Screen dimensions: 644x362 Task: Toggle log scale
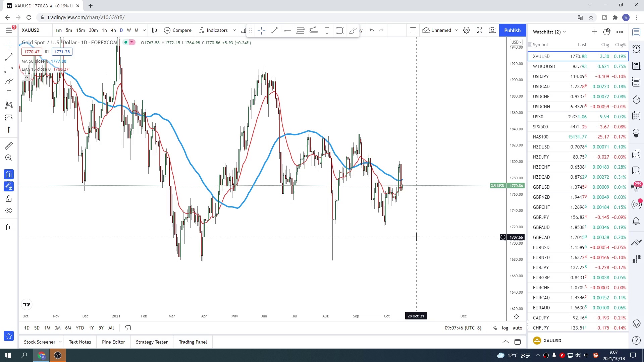coord(505,328)
